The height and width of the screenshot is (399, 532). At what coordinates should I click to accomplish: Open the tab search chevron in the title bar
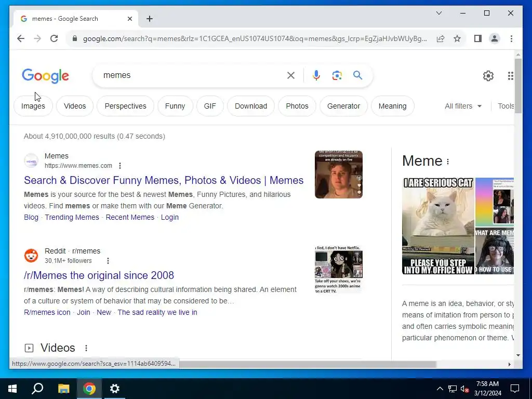click(x=438, y=13)
